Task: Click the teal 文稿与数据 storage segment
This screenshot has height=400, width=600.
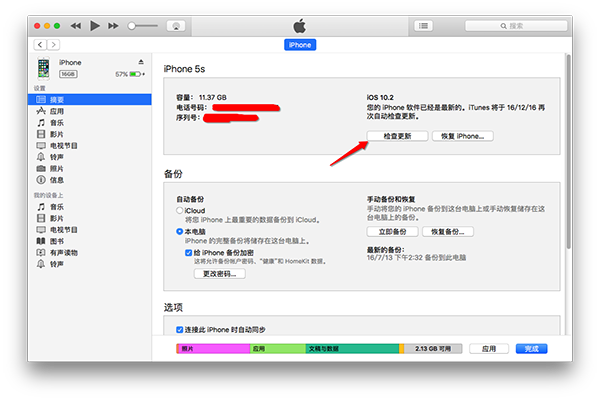Action: (352, 349)
